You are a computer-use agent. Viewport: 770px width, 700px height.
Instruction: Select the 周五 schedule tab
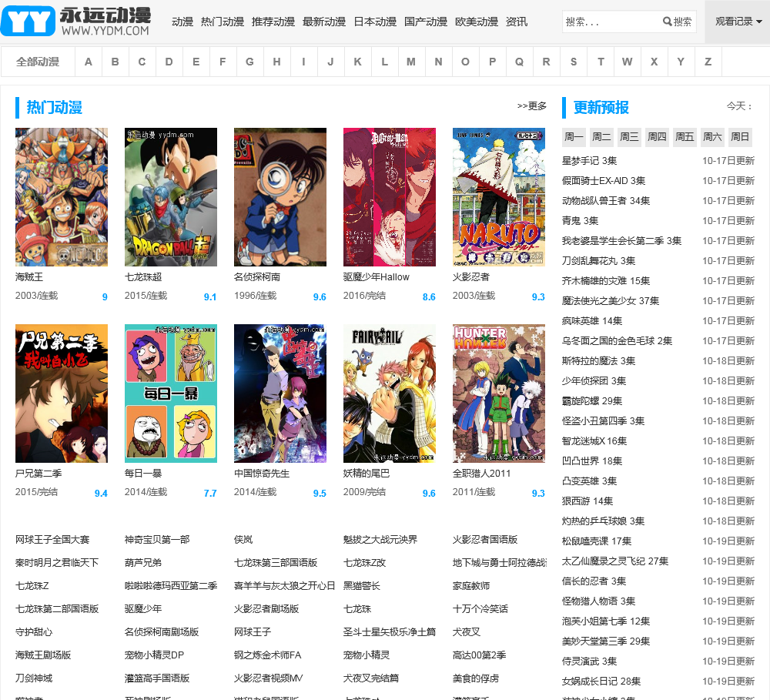pos(685,136)
